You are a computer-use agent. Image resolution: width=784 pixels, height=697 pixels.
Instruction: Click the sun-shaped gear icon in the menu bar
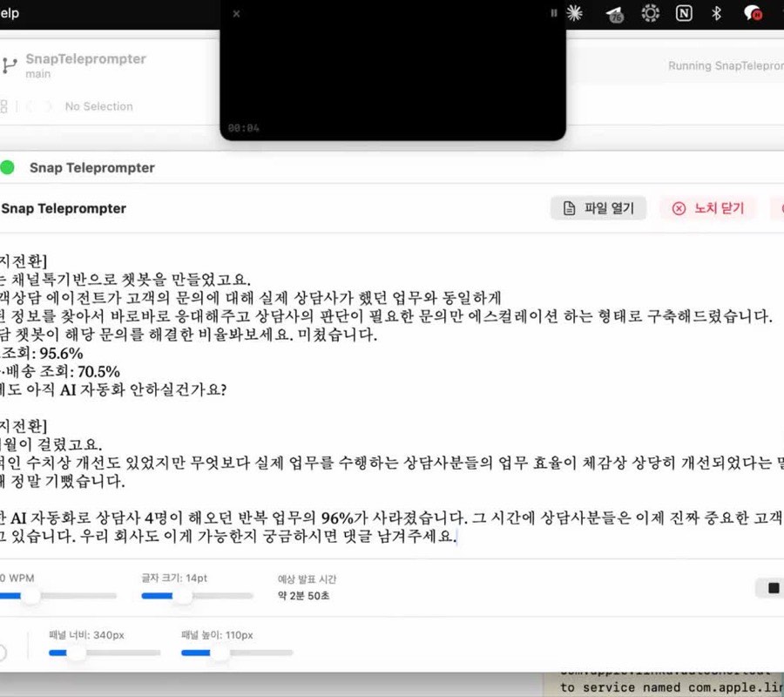tap(650, 13)
